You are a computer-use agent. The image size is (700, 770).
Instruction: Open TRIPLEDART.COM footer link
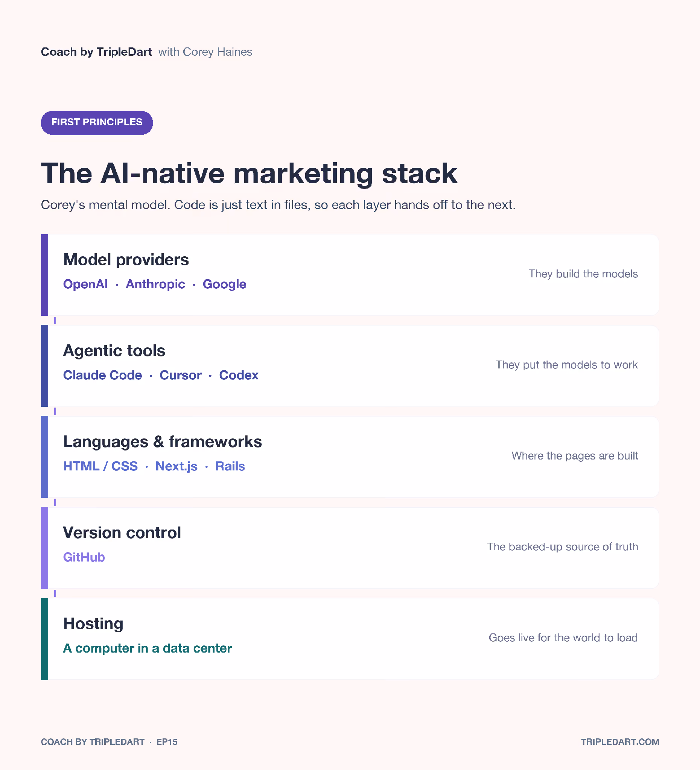tap(620, 741)
